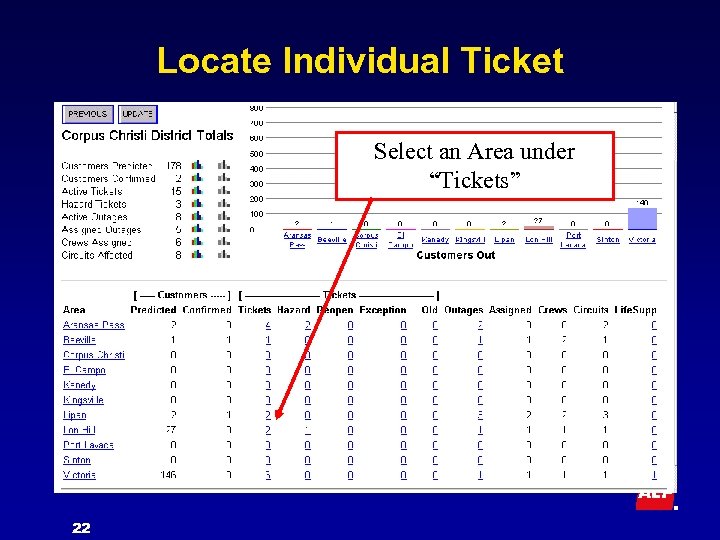
Task: Click the Predicted column header
Action: [x=153, y=310]
